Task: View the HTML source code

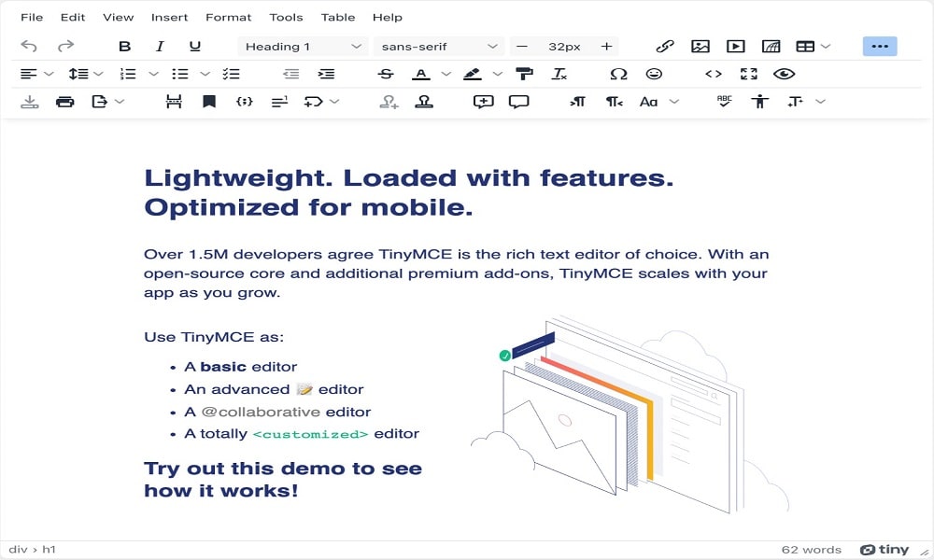Action: 713,74
